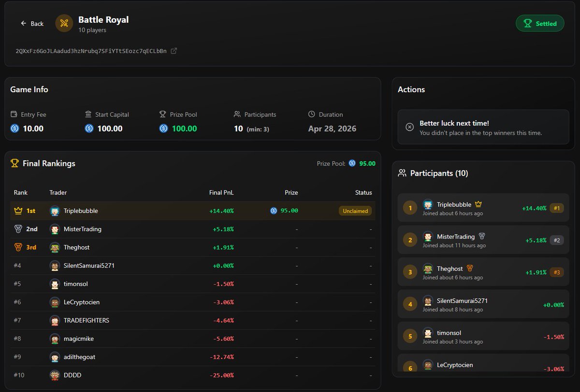The height and width of the screenshot is (392, 580).
Task: Click the 2nd place silver medal icon
Action: (18, 229)
